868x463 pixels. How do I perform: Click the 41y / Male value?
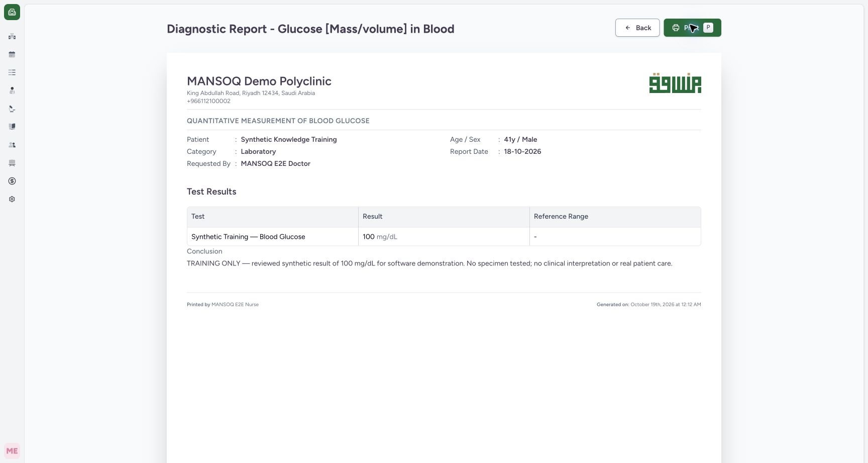[520, 139]
